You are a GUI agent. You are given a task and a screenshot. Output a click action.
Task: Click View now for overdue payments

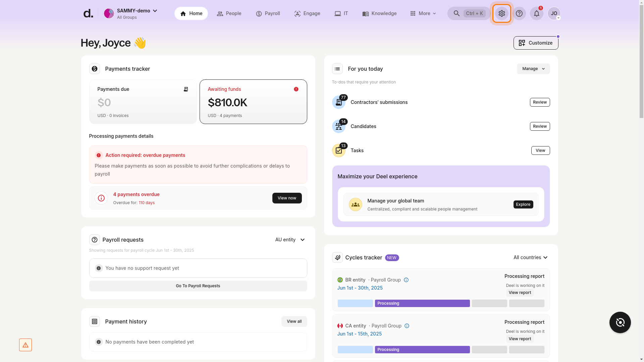(x=287, y=198)
